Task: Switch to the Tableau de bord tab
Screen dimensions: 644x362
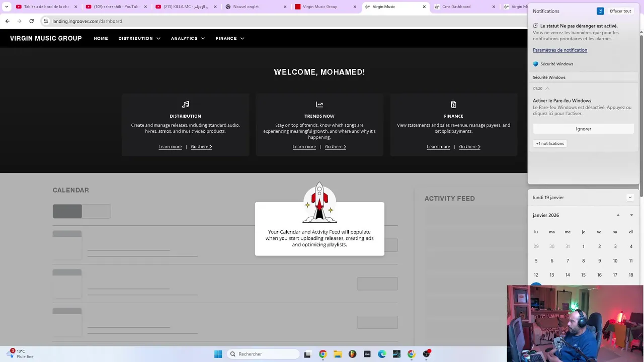Action: coord(46,7)
